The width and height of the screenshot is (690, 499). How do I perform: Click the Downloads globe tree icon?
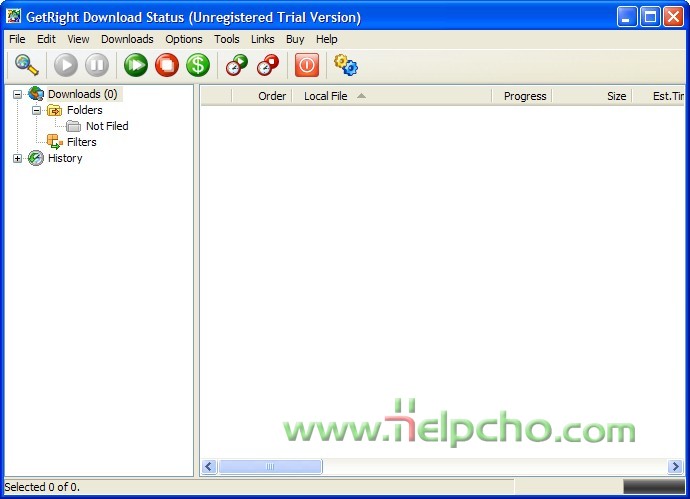point(36,94)
